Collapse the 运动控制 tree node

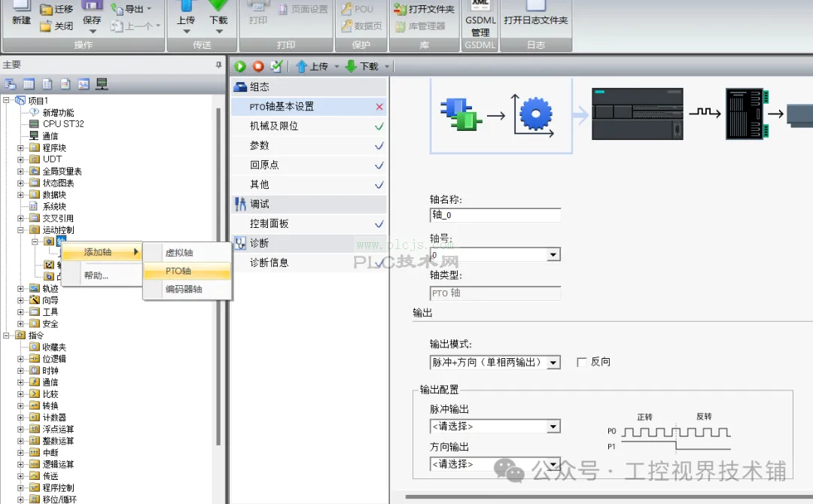21,230
